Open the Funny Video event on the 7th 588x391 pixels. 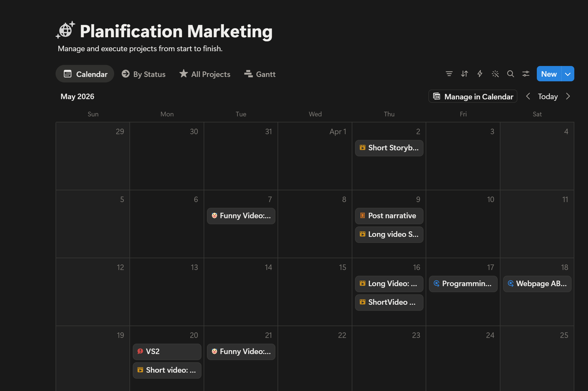(241, 216)
